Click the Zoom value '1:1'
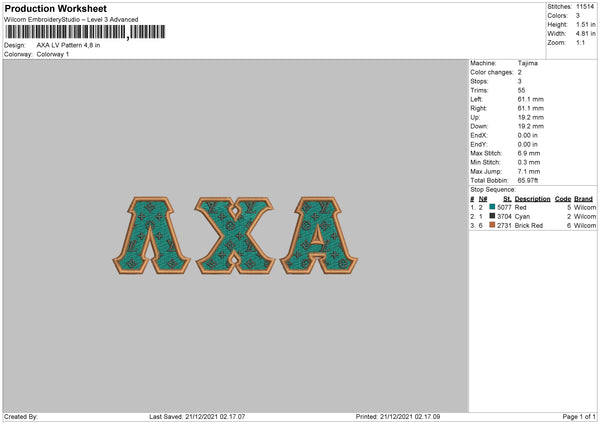Screen dimensions: 600x424 [580, 42]
